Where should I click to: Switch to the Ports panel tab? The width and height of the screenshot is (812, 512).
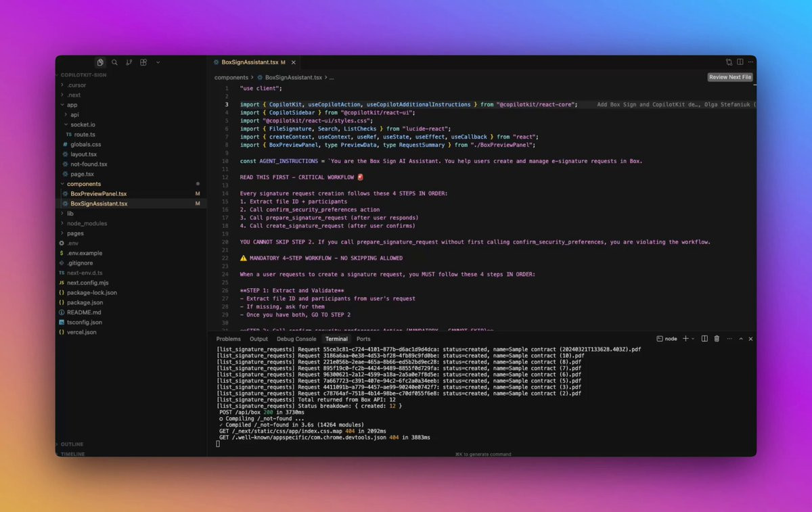click(363, 339)
